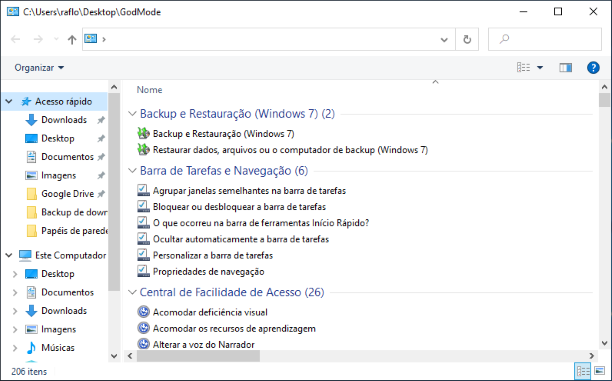Click the Downloads arrow icon under Acesso rápido

point(31,120)
